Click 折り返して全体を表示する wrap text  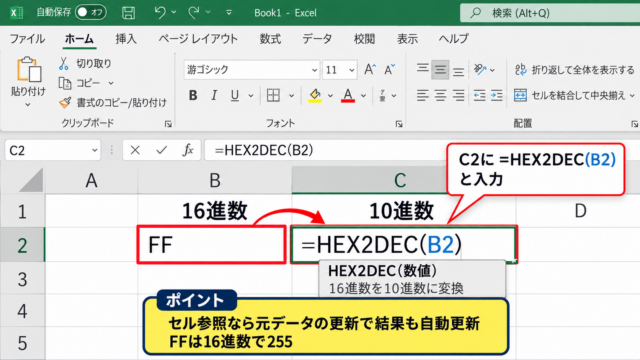pos(575,70)
